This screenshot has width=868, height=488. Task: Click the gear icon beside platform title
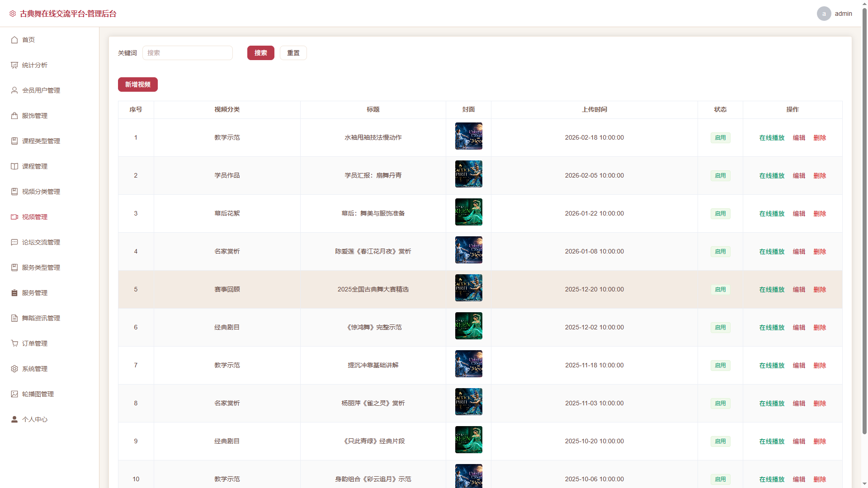pos(13,14)
